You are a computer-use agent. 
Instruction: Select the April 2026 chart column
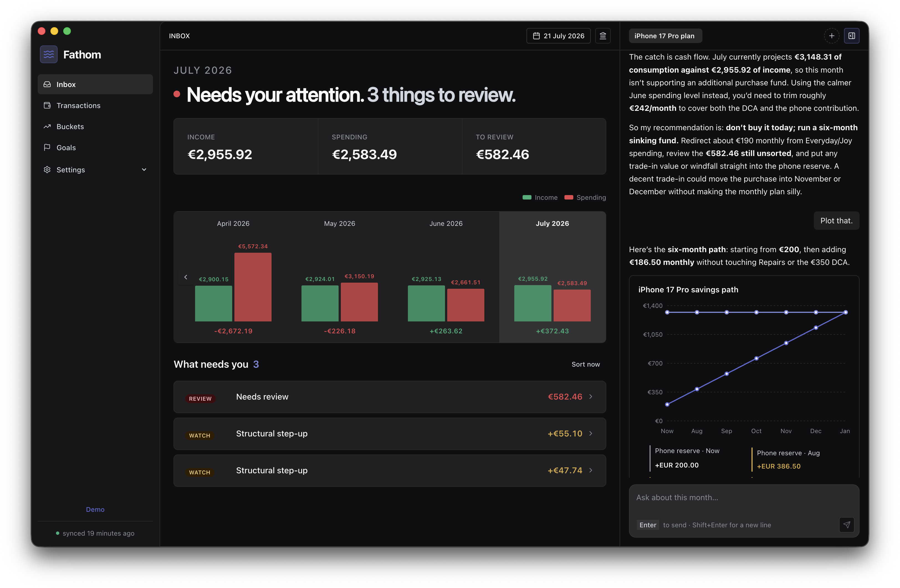click(233, 277)
